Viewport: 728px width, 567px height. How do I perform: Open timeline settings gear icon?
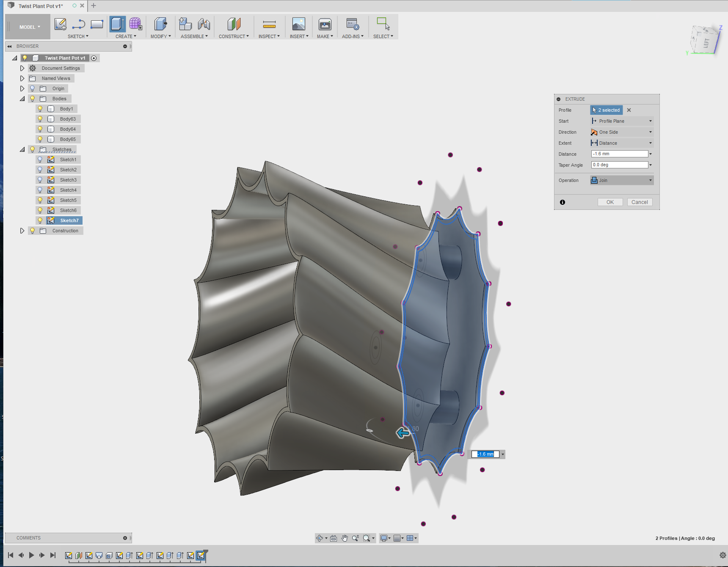pyautogui.click(x=723, y=555)
